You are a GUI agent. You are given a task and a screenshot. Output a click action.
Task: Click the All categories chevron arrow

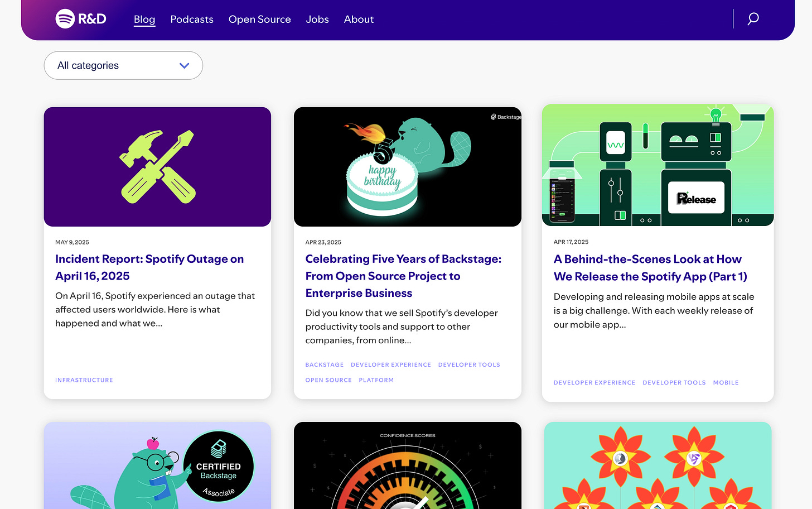(185, 66)
